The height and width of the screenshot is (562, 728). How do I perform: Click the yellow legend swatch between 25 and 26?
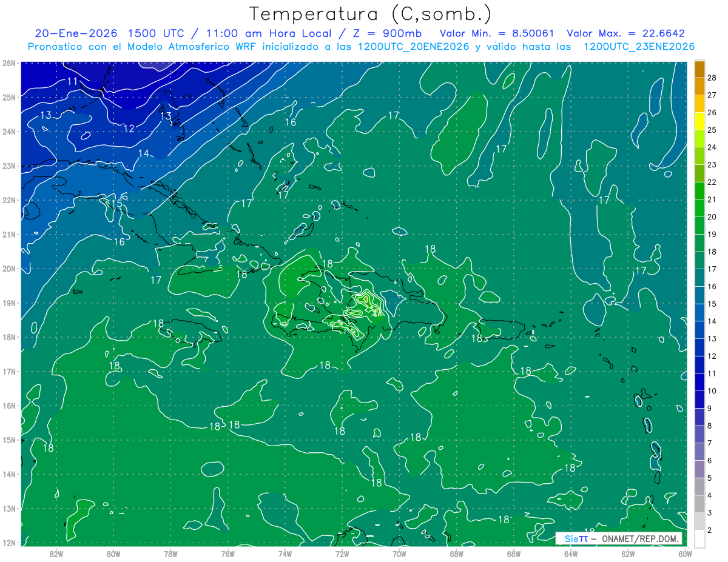point(699,121)
